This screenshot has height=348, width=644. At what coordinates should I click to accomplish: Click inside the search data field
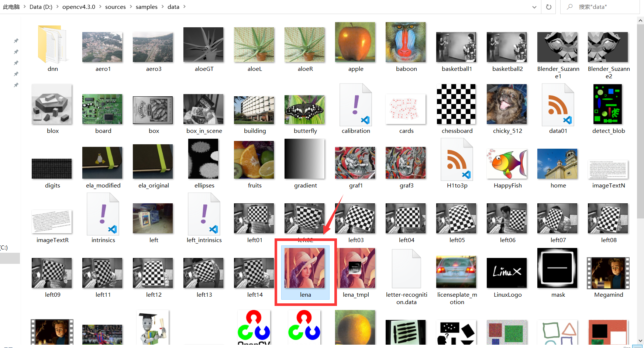point(605,7)
